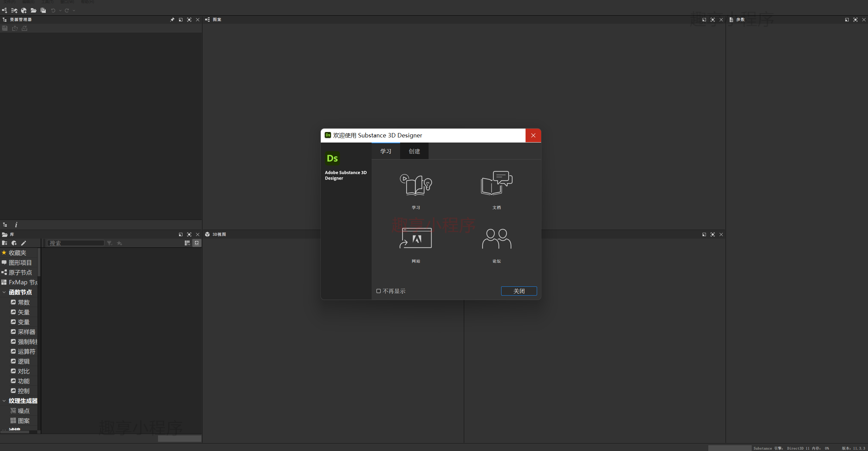Click the save all packages icon
This screenshot has width=868, height=451.
click(43, 11)
